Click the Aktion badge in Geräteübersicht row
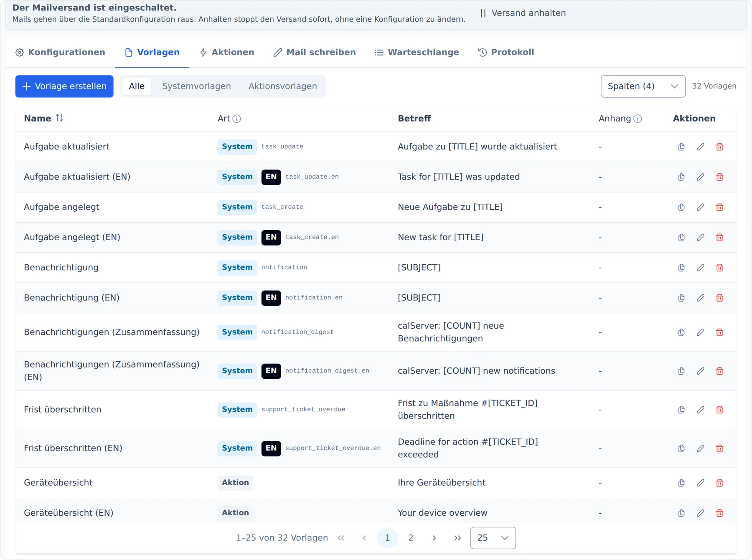 click(235, 483)
